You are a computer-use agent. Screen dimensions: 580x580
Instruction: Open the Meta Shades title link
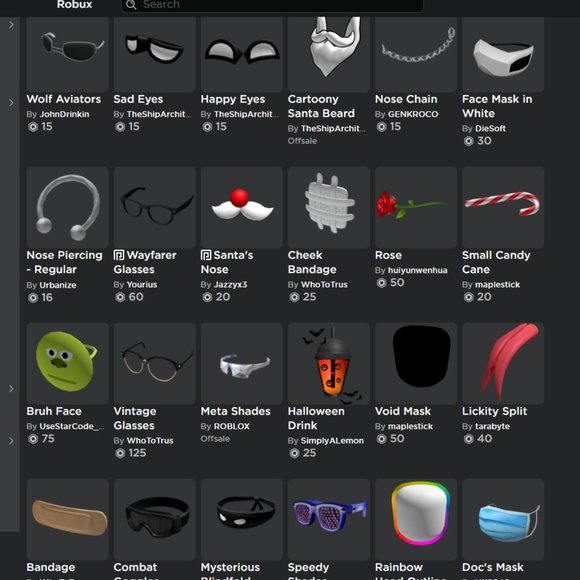tap(236, 411)
